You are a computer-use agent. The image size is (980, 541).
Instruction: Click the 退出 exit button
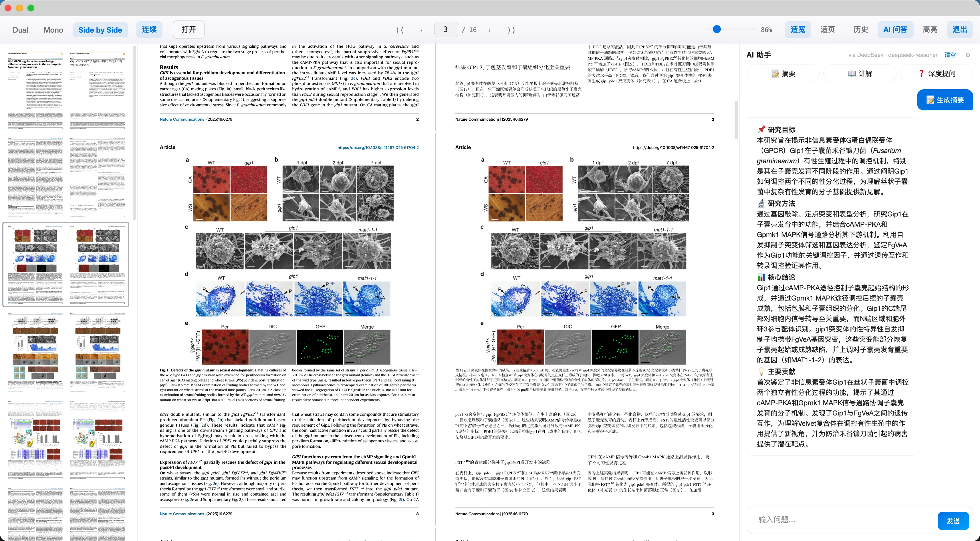(x=959, y=29)
